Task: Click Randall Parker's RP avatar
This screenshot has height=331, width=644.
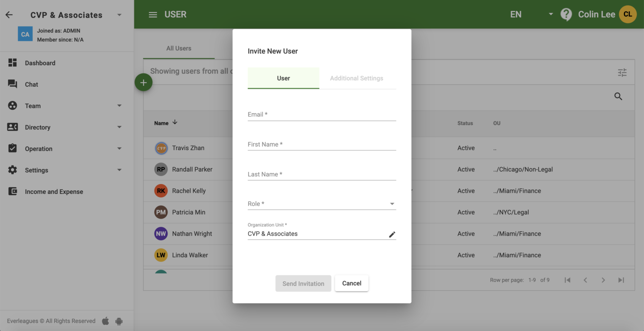Action: pyautogui.click(x=161, y=169)
